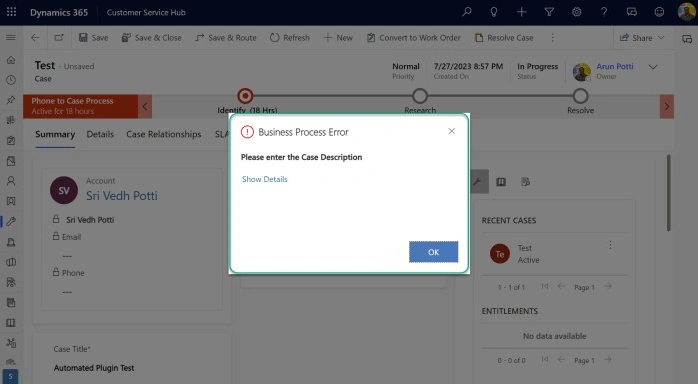Switch to the Summary tab
698x384 pixels.
pos(55,134)
